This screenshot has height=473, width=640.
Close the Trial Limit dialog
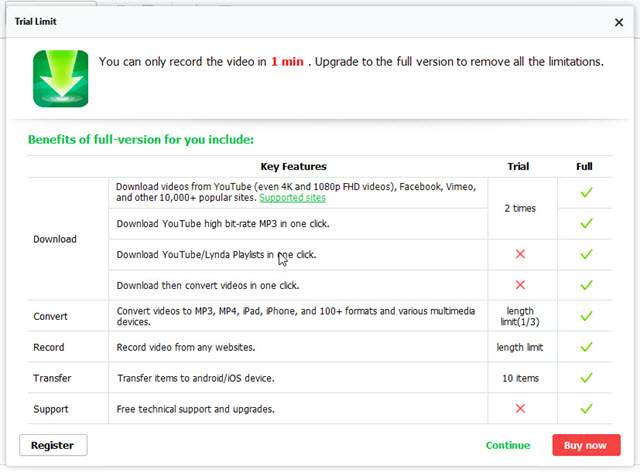tap(618, 21)
